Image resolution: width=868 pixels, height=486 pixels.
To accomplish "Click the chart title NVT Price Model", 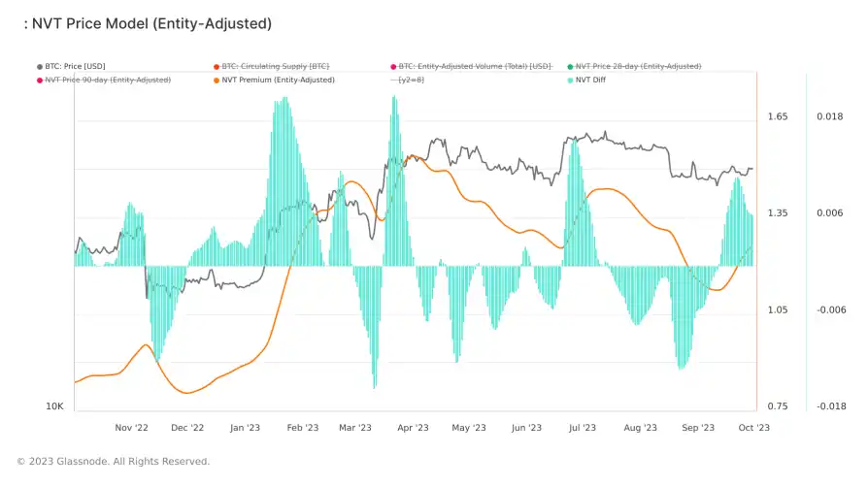I will pos(146,22).
